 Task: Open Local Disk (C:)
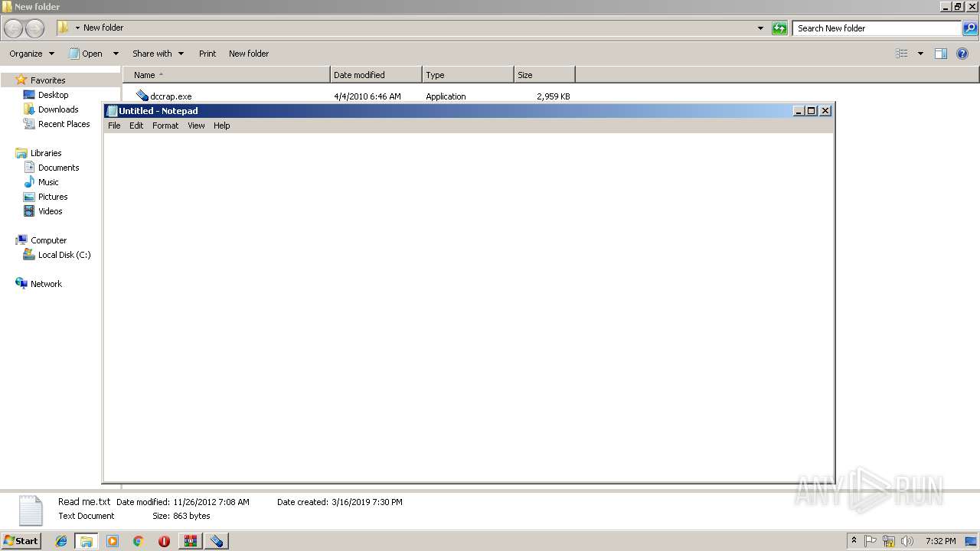coord(64,255)
